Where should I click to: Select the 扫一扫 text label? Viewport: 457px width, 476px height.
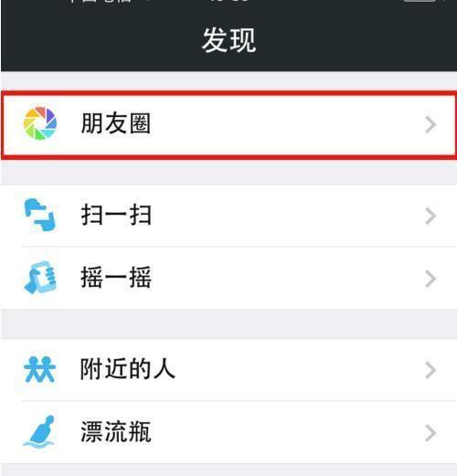pos(116,215)
